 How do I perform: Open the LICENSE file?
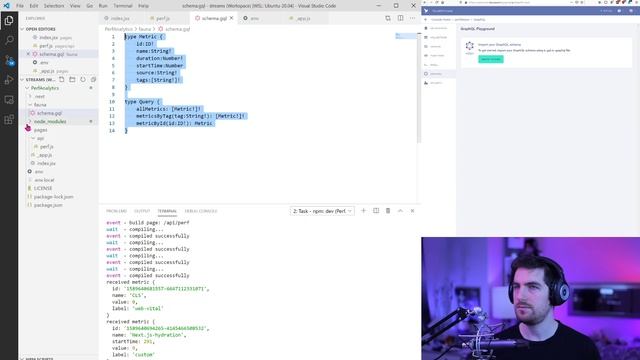coord(43,188)
